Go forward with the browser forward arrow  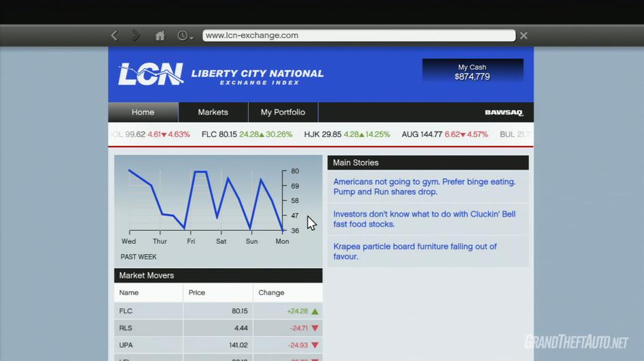[x=136, y=35]
